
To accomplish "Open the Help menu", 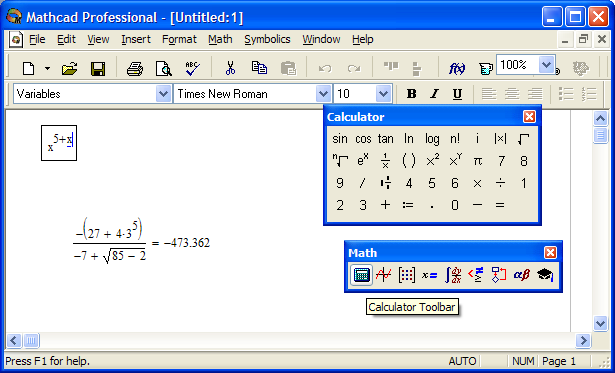I will point(362,39).
